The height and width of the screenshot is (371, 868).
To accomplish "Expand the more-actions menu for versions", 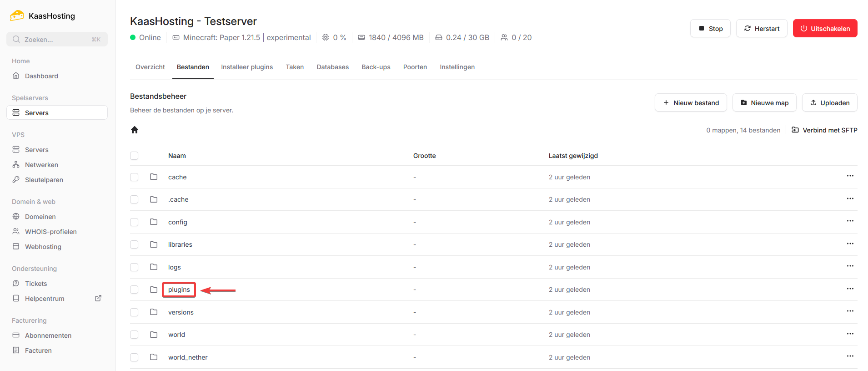I will pyautogui.click(x=850, y=311).
